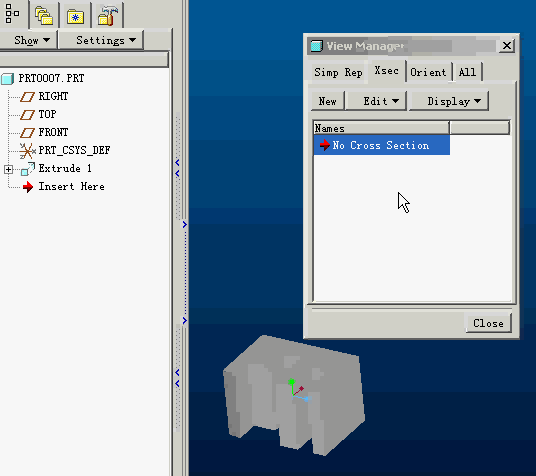Open the Edit dropdown in View Manager
Screen dimensions: 536x476
coord(376,101)
